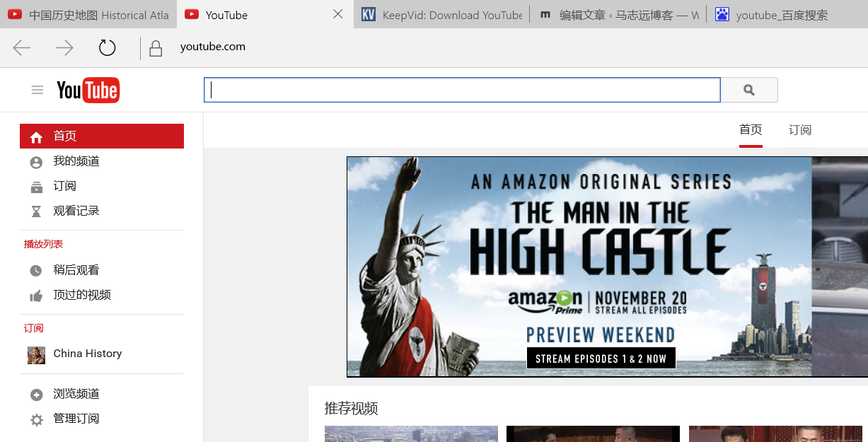The width and height of the screenshot is (868, 442).
Task: Click the 推荐视频 heading
Action: pos(351,408)
